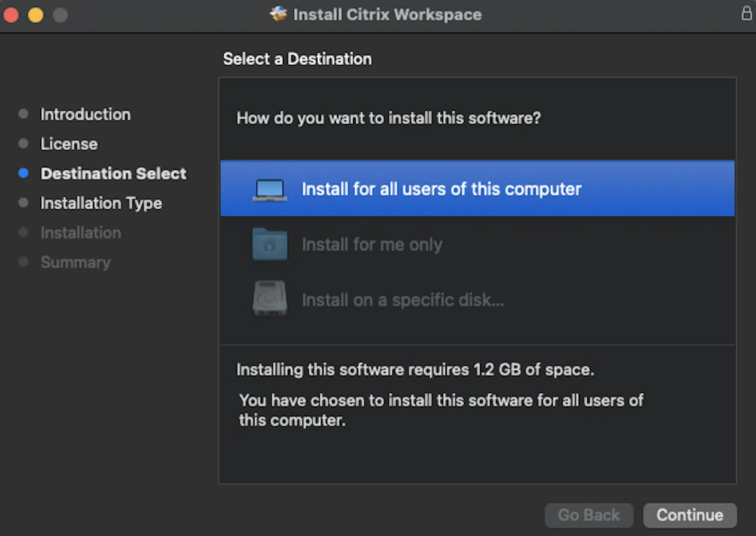
Task: Select the Destination Select step
Action: (x=114, y=173)
